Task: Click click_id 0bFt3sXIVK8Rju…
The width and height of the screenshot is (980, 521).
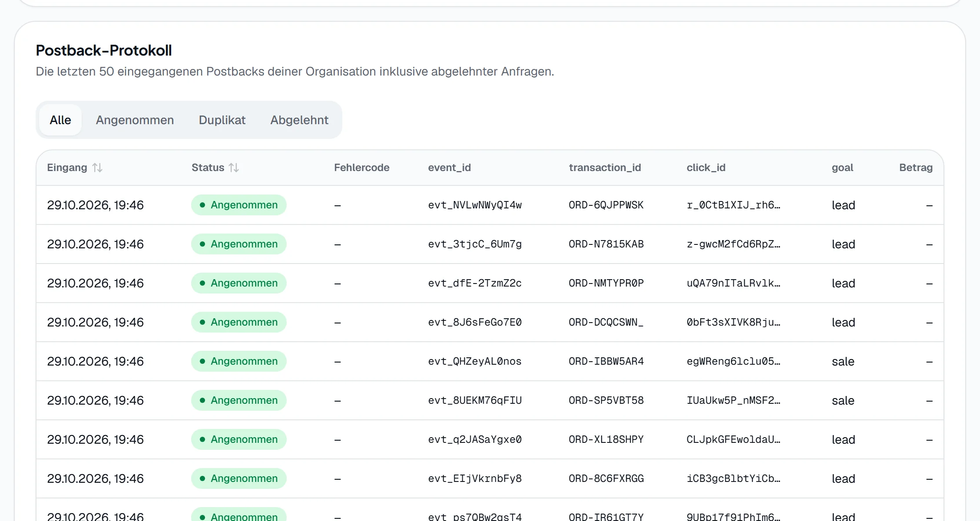Action: pos(733,322)
